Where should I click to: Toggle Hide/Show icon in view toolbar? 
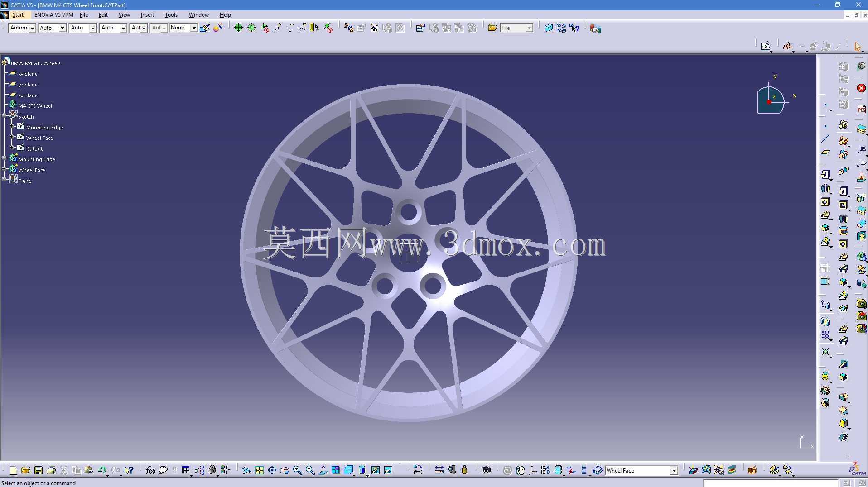click(376, 470)
